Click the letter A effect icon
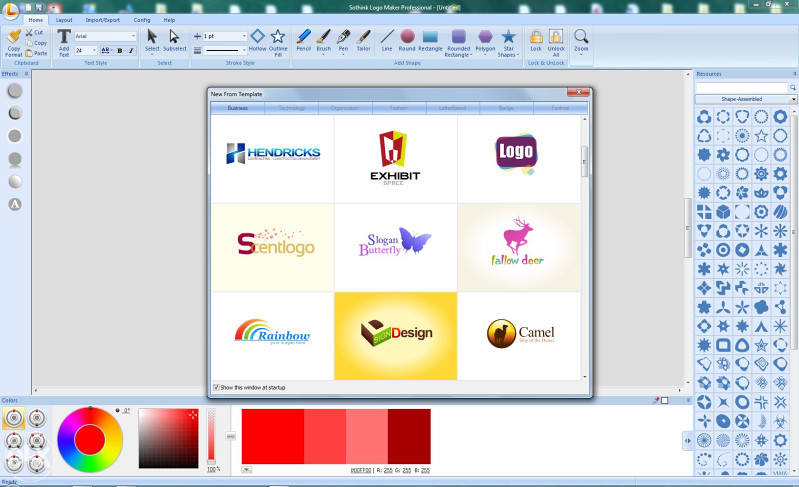 click(x=15, y=204)
